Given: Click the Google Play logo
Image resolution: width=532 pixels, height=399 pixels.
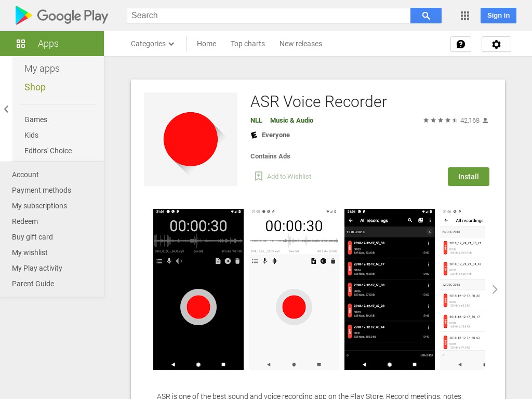Looking at the screenshot, I should click(62, 16).
